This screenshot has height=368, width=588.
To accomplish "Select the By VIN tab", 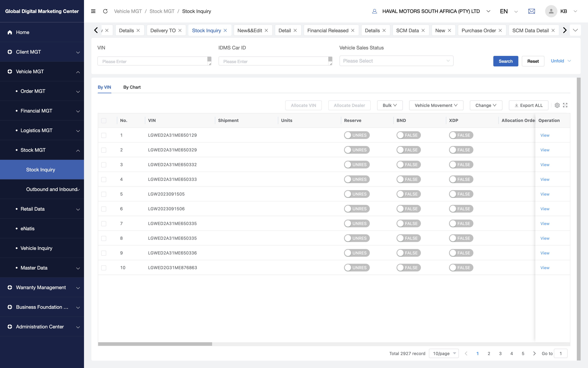I will click(104, 87).
